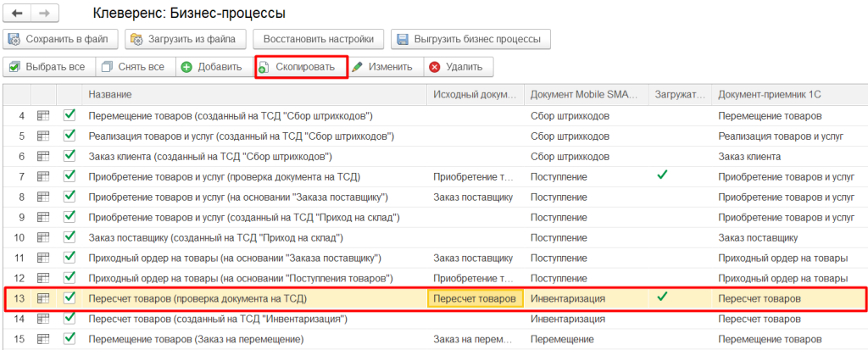
Task: Uncheck the checkbox in row 5
Action: 70,136
